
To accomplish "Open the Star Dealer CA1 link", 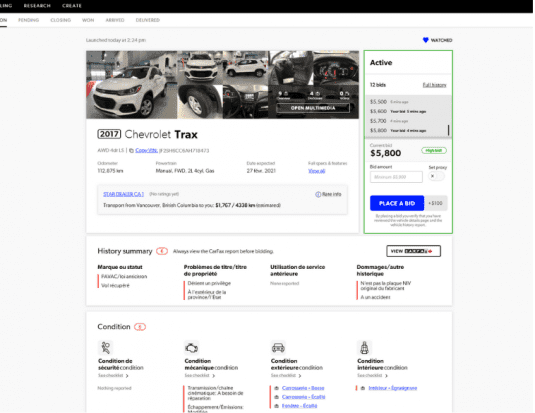I will (124, 194).
